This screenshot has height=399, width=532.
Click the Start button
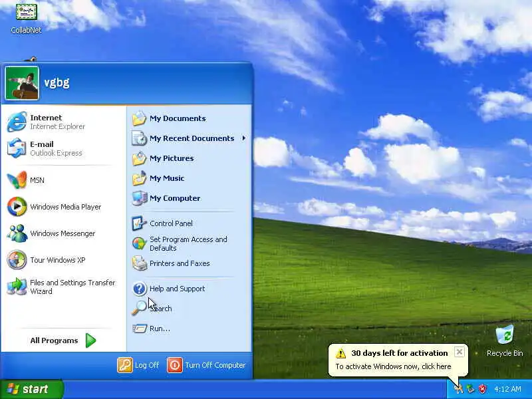click(31, 389)
